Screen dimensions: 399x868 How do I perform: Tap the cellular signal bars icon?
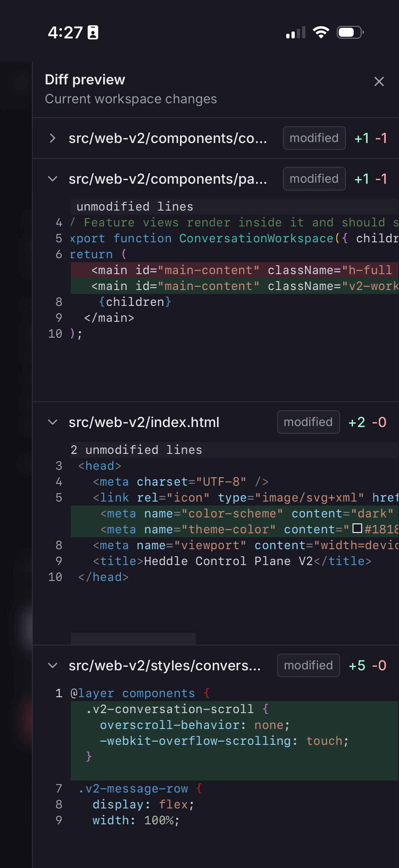coord(296,32)
